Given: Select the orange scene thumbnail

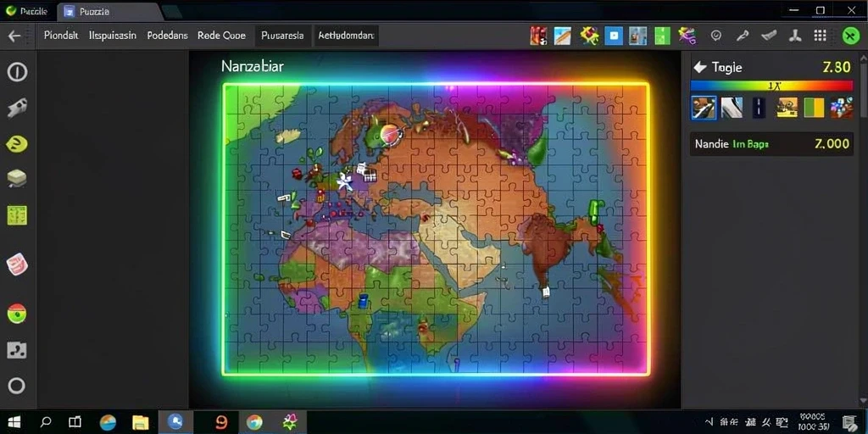Looking at the screenshot, I should click(787, 108).
